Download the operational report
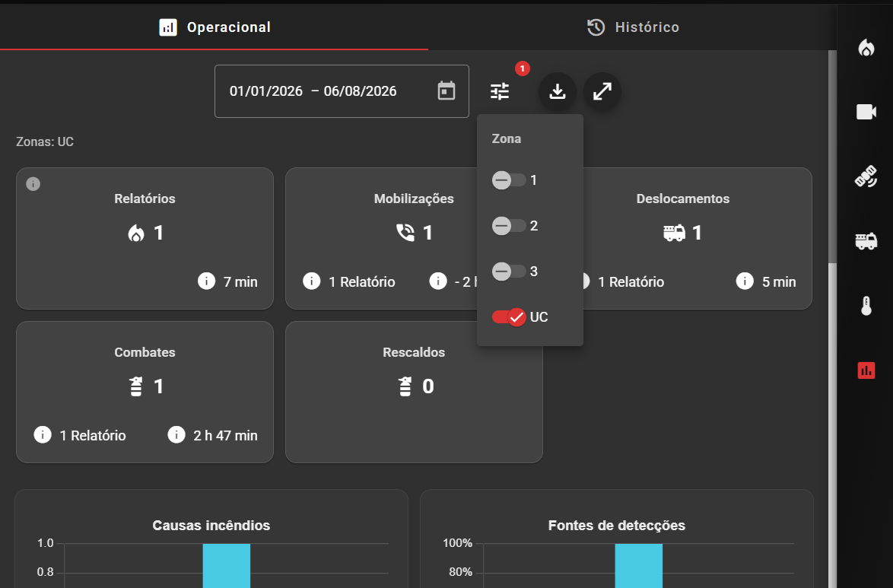 tap(557, 91)
